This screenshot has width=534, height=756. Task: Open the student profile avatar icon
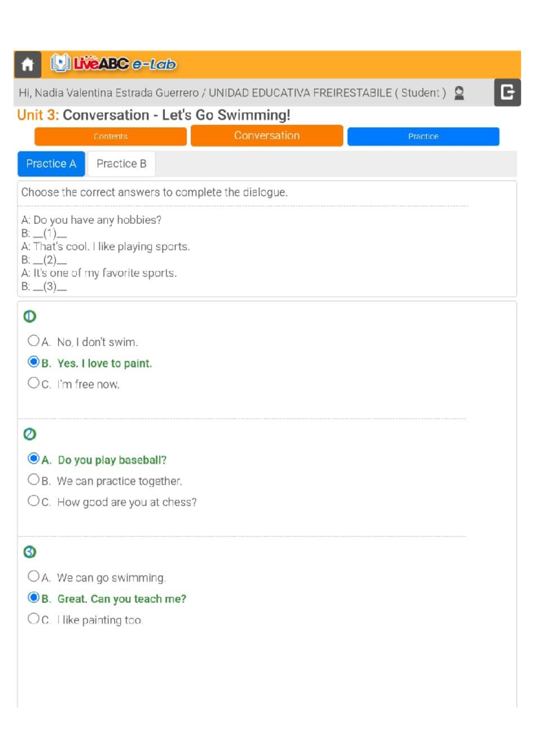coord(459,93)
